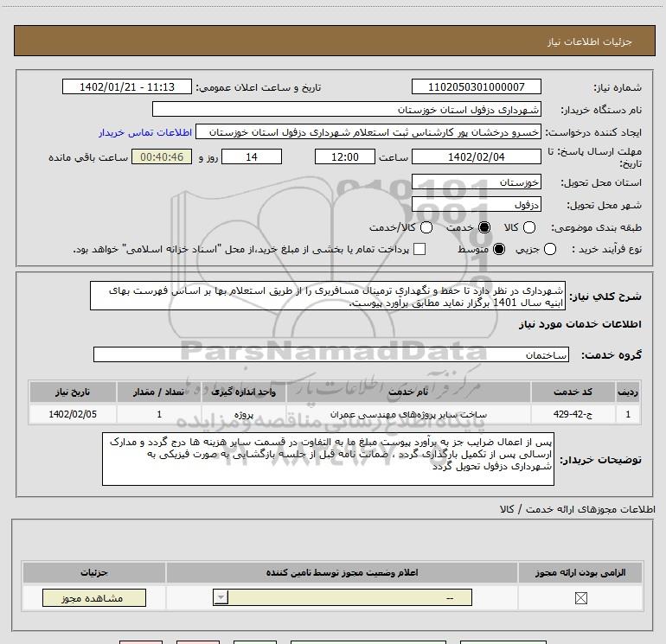Click the کد خدمت column header

573,392
